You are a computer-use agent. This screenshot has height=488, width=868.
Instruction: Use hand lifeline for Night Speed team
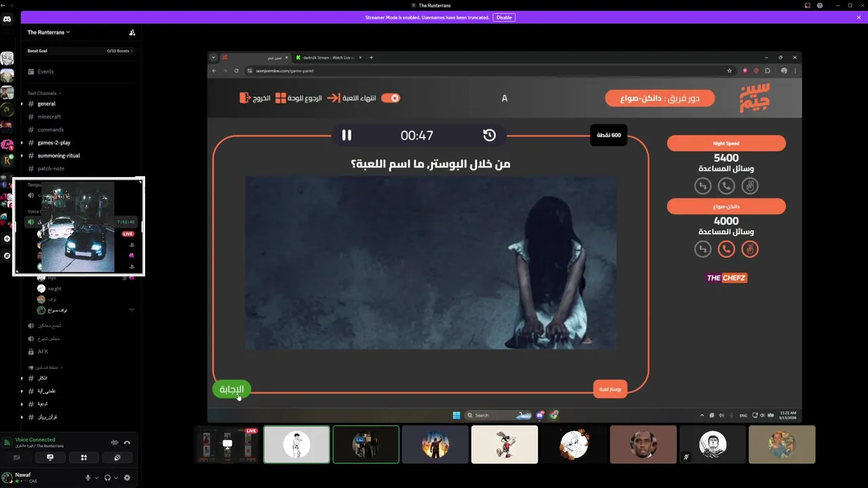(749, 186)
